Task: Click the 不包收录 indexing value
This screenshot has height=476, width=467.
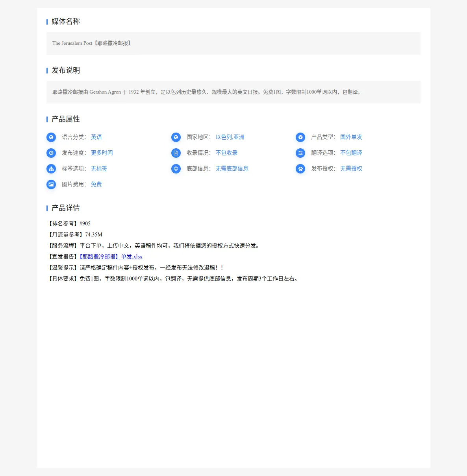Action: [226, 153]
